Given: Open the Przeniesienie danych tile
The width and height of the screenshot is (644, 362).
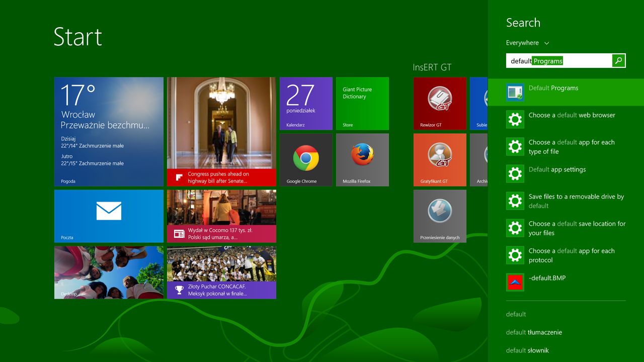Looking at the screenshot, I should [440, 216].
